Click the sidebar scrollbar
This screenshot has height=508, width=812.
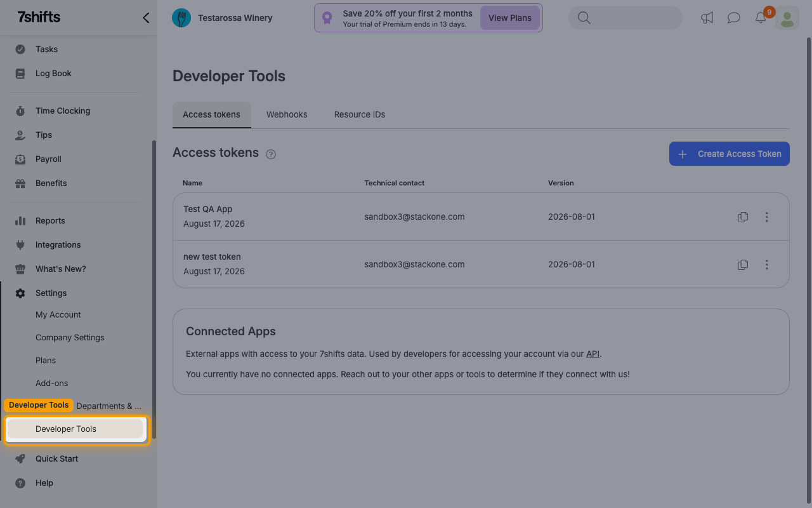[x=154, y=289]
